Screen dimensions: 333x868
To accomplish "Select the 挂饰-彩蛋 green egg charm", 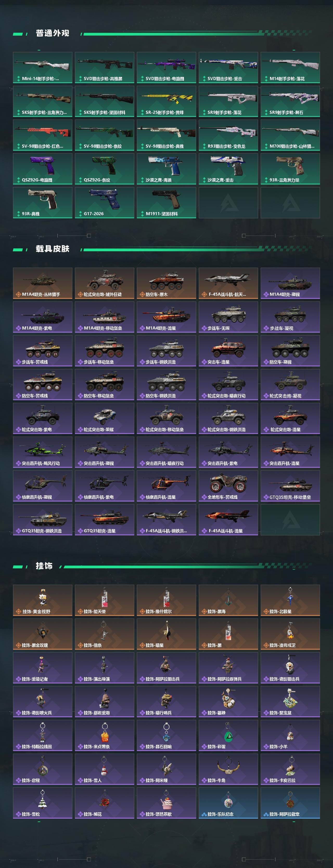I will tap(228, 735).
